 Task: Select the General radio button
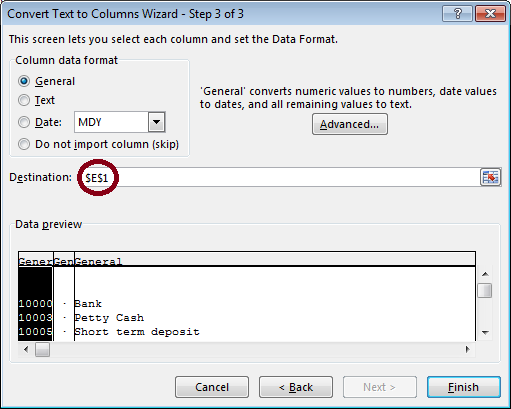click(x=24, y=81)
